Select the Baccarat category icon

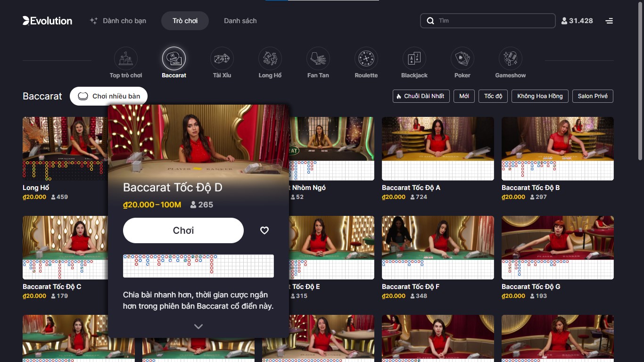174,58
